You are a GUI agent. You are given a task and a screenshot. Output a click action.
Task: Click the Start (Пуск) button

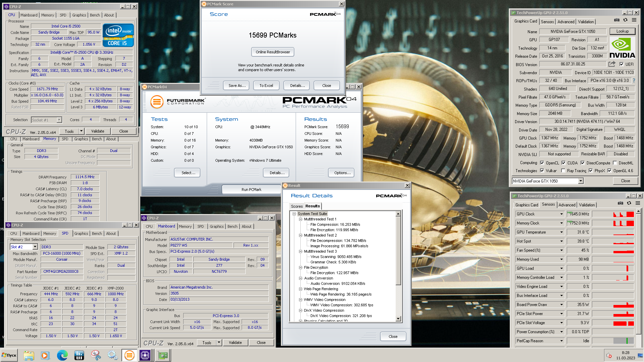(9, 355)
